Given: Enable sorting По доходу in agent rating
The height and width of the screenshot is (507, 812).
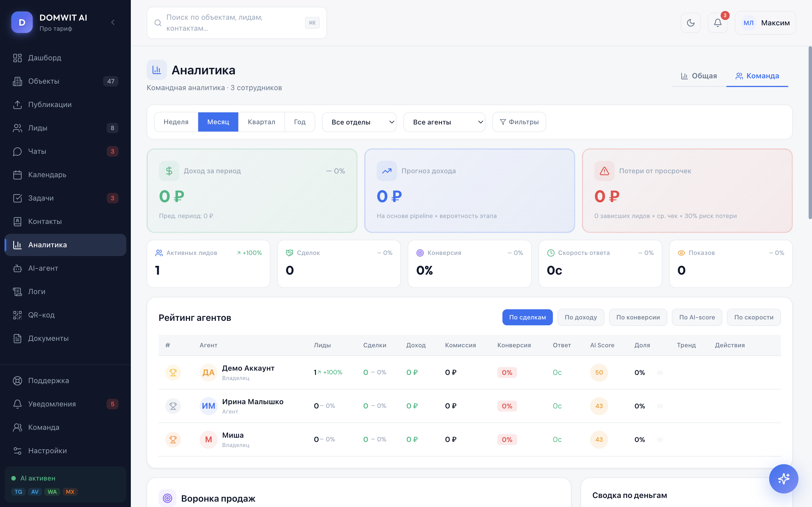Looking at the screenshot, I should 581,317.
